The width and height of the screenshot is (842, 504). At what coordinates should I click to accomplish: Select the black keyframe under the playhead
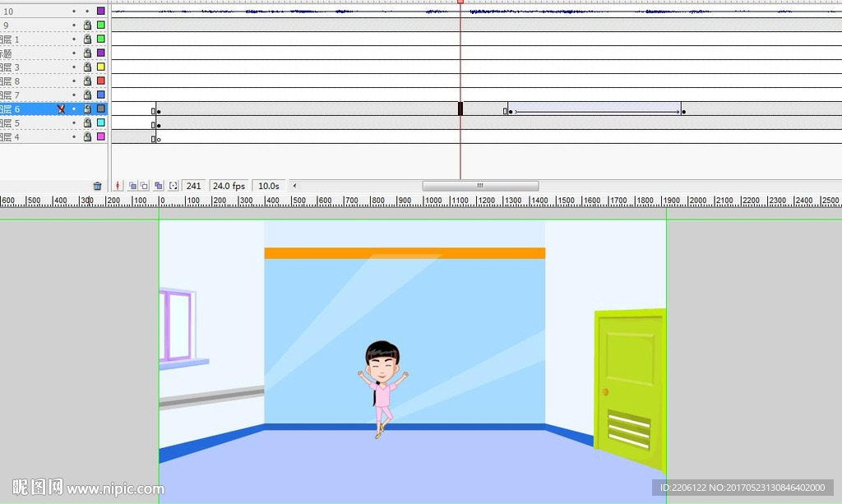[460, 109]
